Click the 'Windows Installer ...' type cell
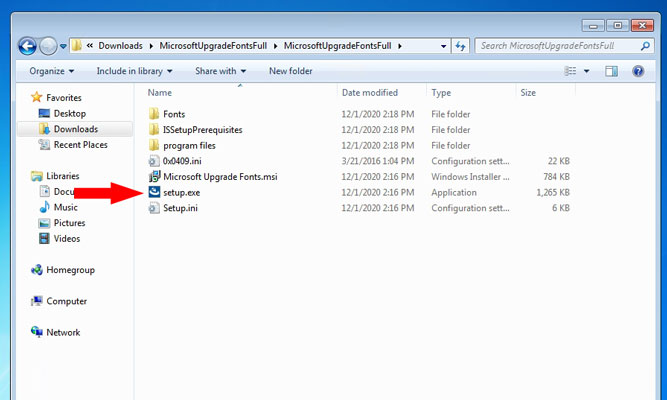 pos(470,177)
